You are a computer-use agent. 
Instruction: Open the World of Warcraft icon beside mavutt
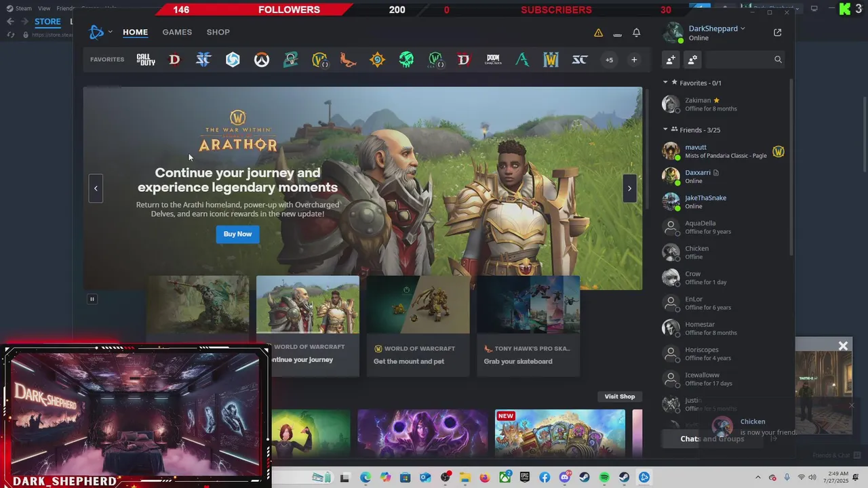point(778,152)
